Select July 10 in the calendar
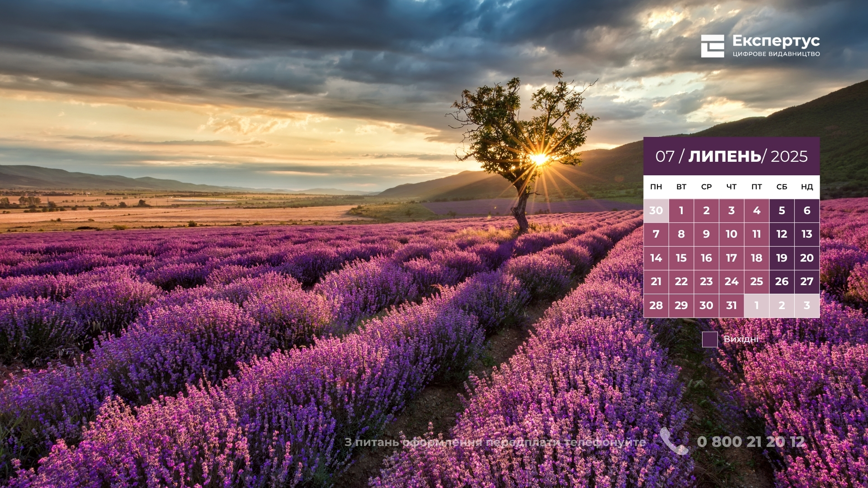Screen dimensions: 868x488 (731, 234)
